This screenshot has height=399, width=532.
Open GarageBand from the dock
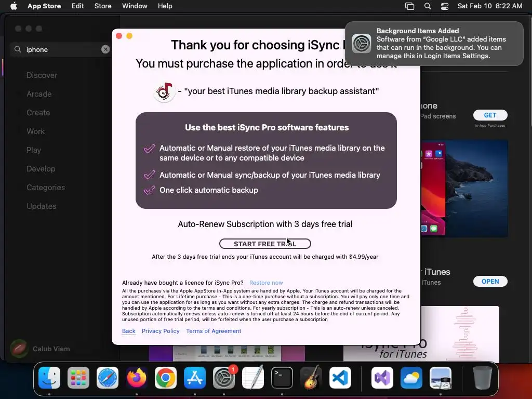pyautogui.click(x=311, y=378)
